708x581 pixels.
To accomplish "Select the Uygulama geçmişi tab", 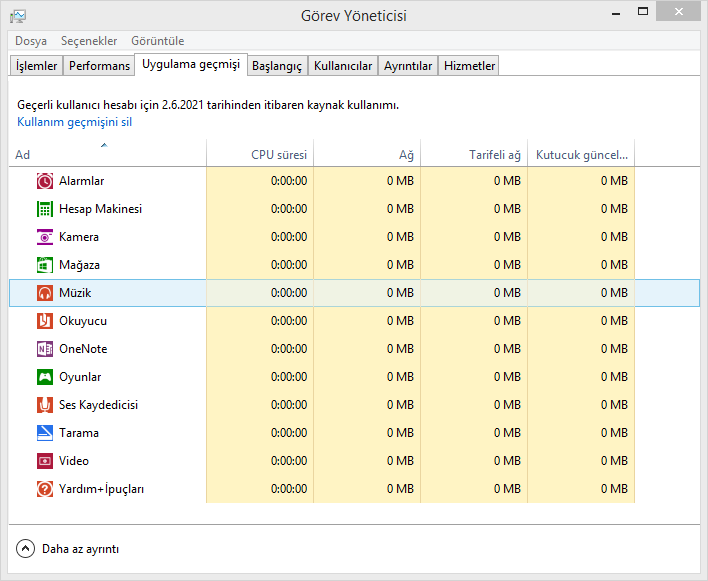I will click(191, 65).
